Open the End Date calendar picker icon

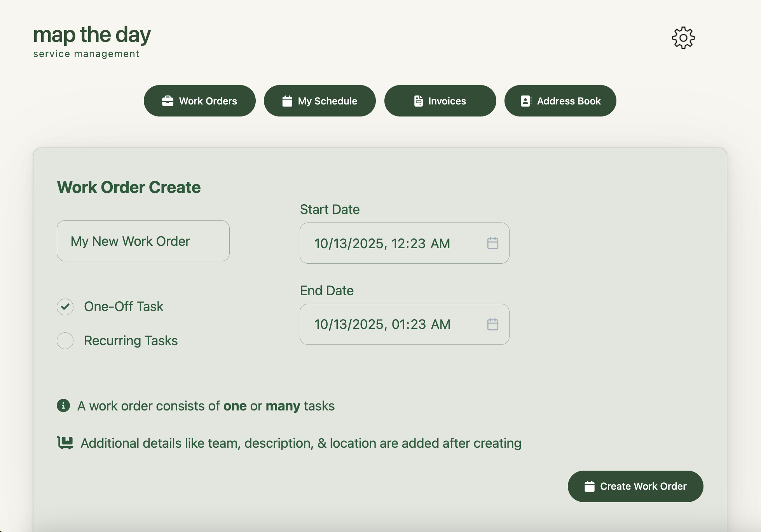point(492,324)
